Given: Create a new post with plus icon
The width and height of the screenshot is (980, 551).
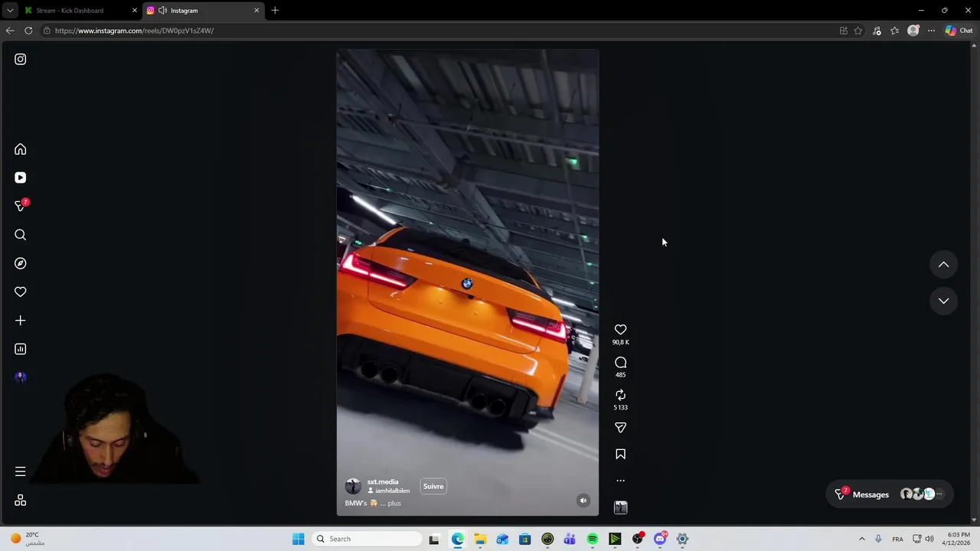Looking at the screenshot, I should click(x=21, y=321).
